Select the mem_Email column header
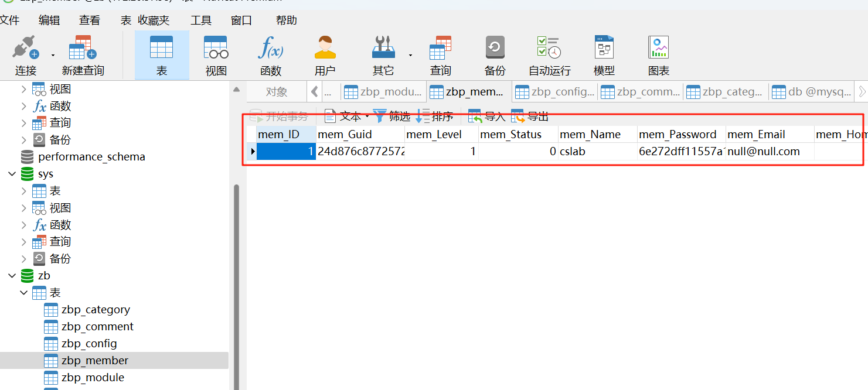 click(770, 135)
